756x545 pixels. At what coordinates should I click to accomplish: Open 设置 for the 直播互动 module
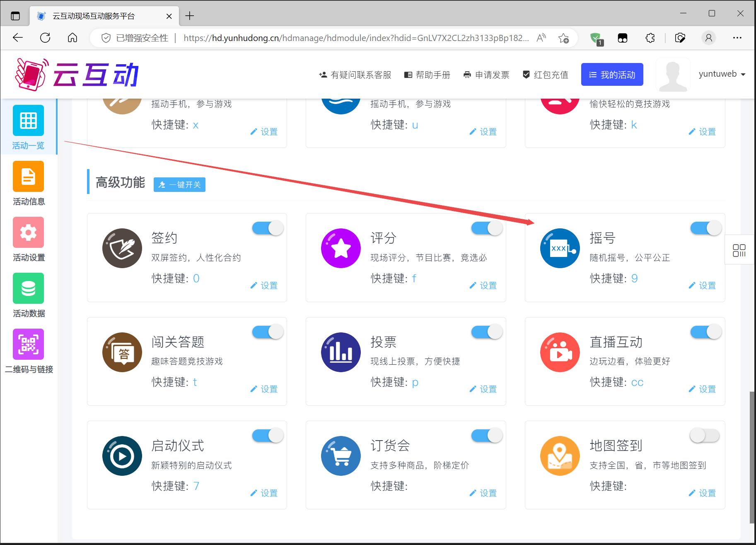[702, 389]
